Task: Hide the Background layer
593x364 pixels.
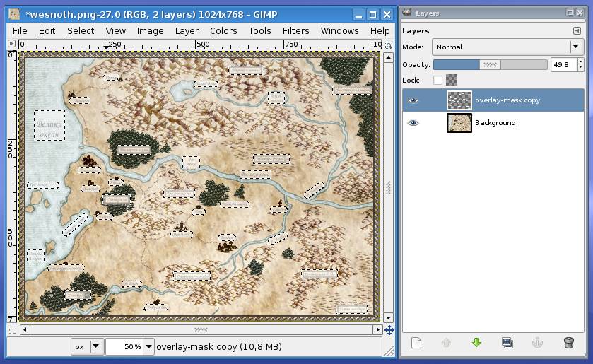Action: click(413, 122)
